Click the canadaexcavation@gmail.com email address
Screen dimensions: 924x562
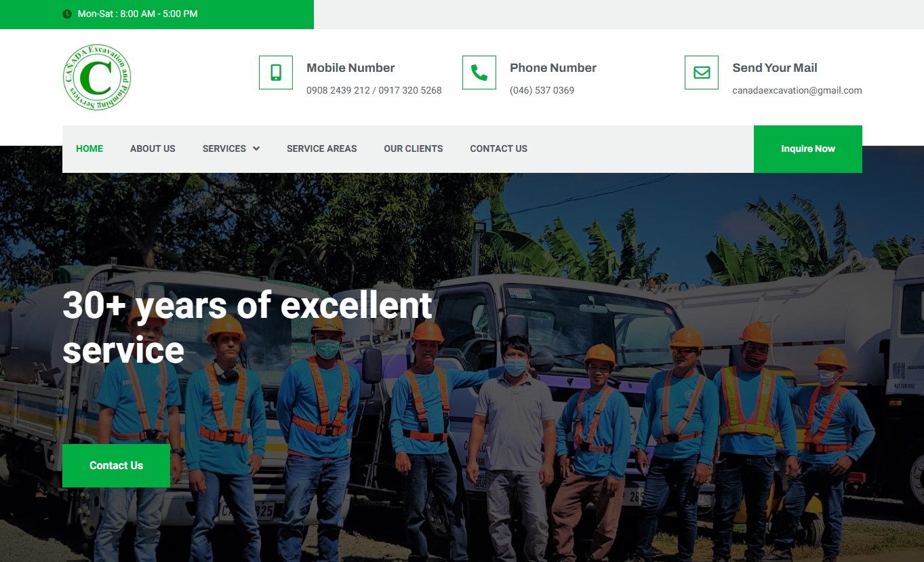point(797,90)
